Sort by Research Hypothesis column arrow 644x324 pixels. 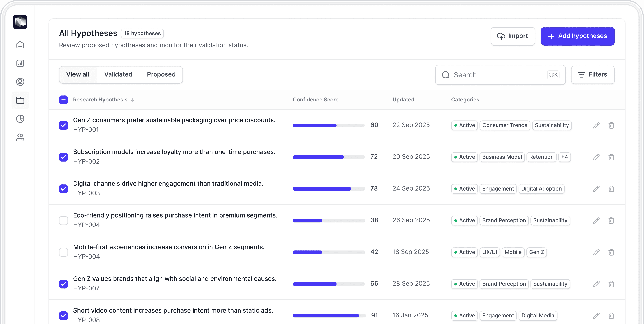click(x=133, y=100)
